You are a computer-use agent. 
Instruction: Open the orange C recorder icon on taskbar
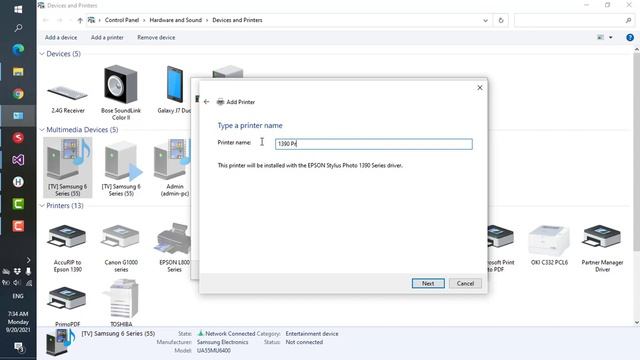tap(18, 226)
